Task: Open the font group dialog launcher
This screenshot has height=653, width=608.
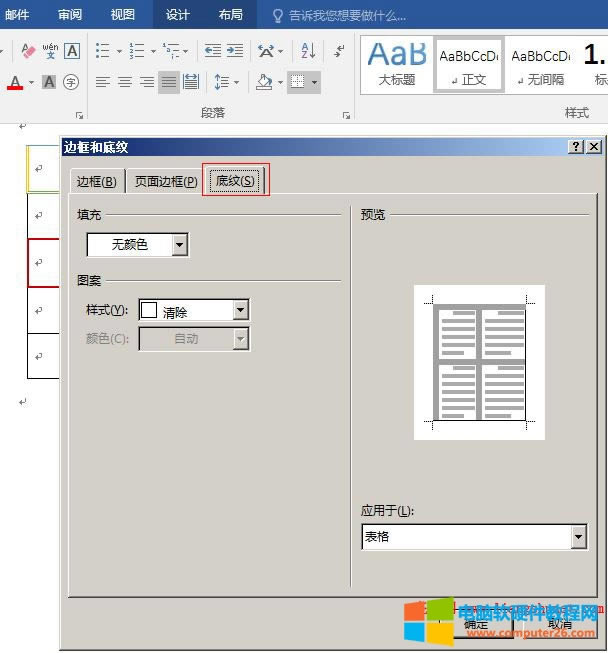Action: point(80,115)
